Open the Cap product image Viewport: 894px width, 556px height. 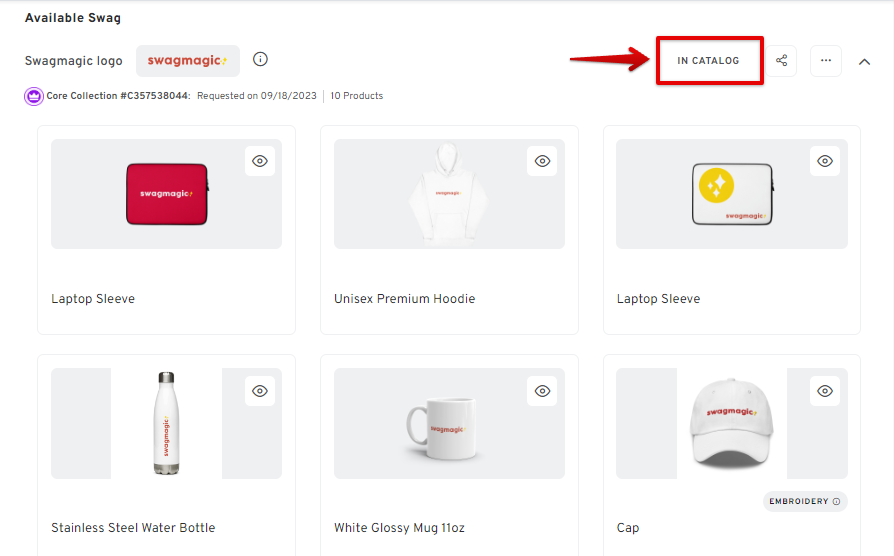732,423
